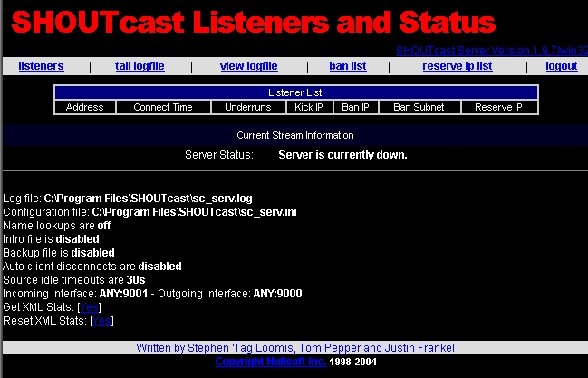Click the Ban IP column header

[355, 107]
